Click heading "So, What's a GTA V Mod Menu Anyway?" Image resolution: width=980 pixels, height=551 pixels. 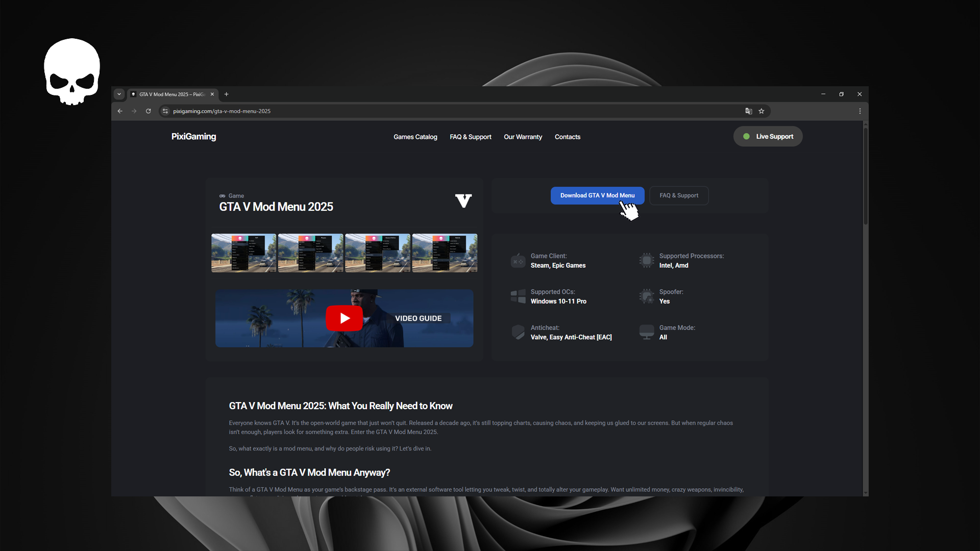309,473
